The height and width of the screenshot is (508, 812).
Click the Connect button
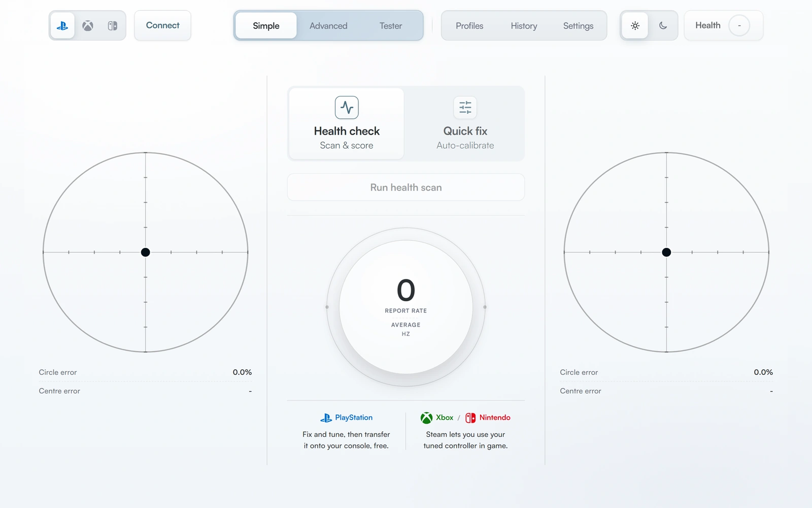162,25
